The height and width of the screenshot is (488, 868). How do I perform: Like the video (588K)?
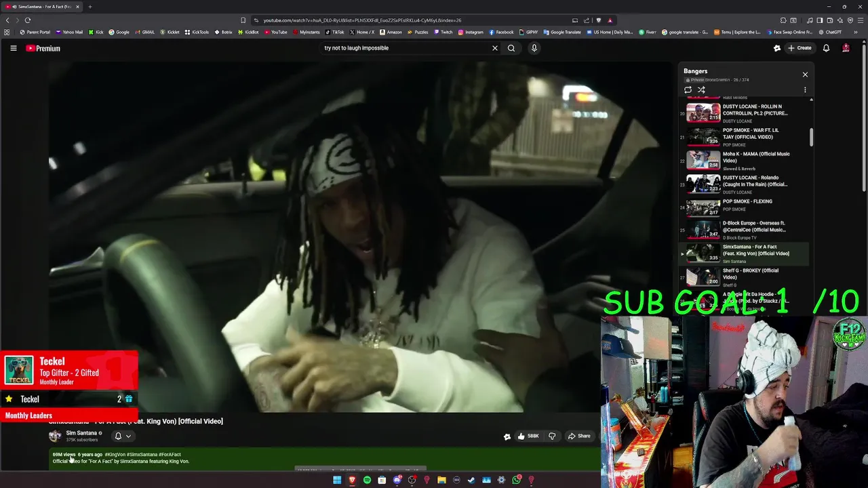528,436
